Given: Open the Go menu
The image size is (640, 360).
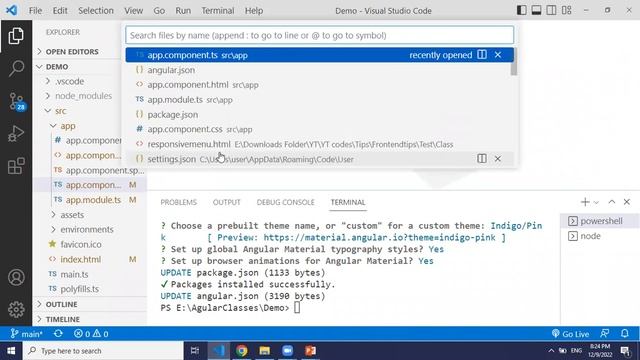Looking at the screenshot, I should 159,11.
